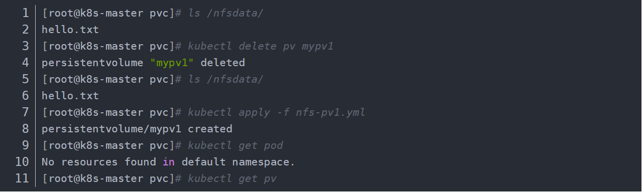Click the "kubectl get pod" command
This screenshot has height=193, width=644.
(235, 146)
